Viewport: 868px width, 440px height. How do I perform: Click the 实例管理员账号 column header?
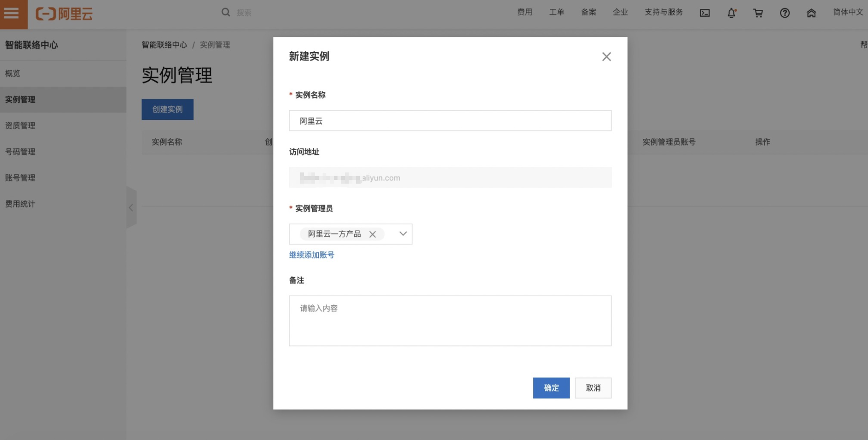pyautogui.click(x=669, y=142)
